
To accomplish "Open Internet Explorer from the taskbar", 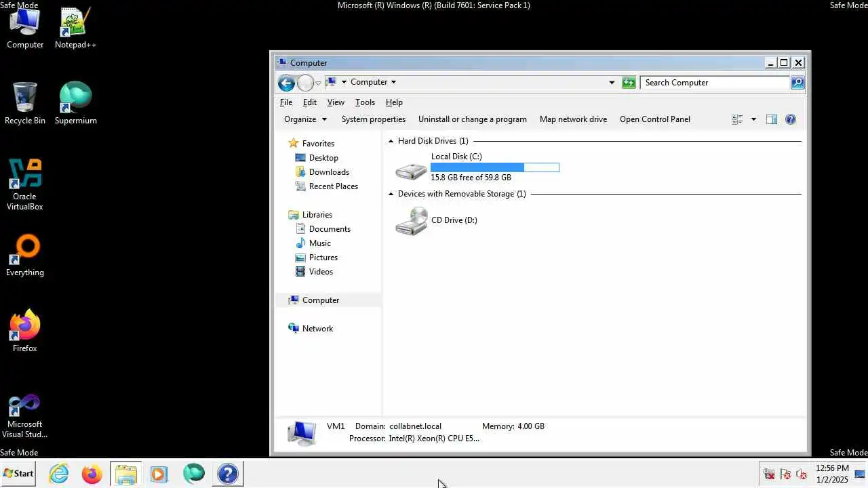I will point(59,474).
